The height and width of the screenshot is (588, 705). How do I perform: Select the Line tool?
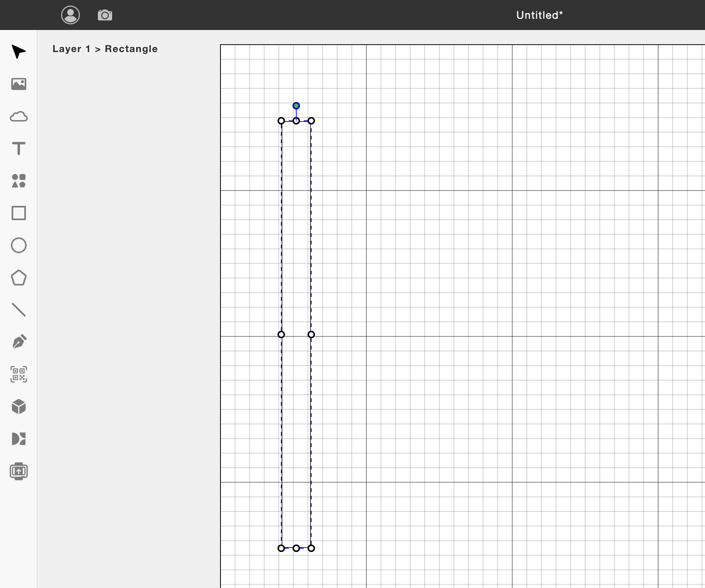pyautogui.click(x=18, y=310)
